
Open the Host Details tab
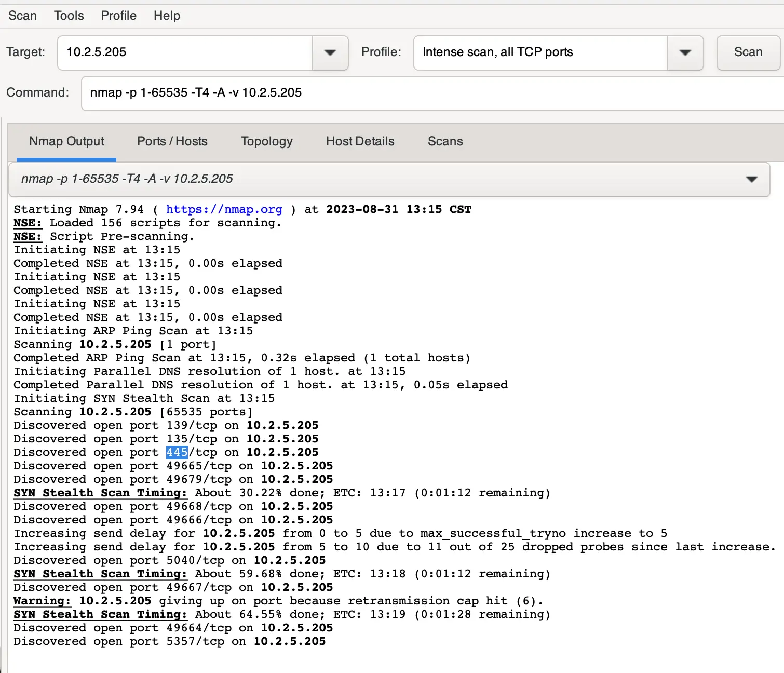tap(360, 141)
